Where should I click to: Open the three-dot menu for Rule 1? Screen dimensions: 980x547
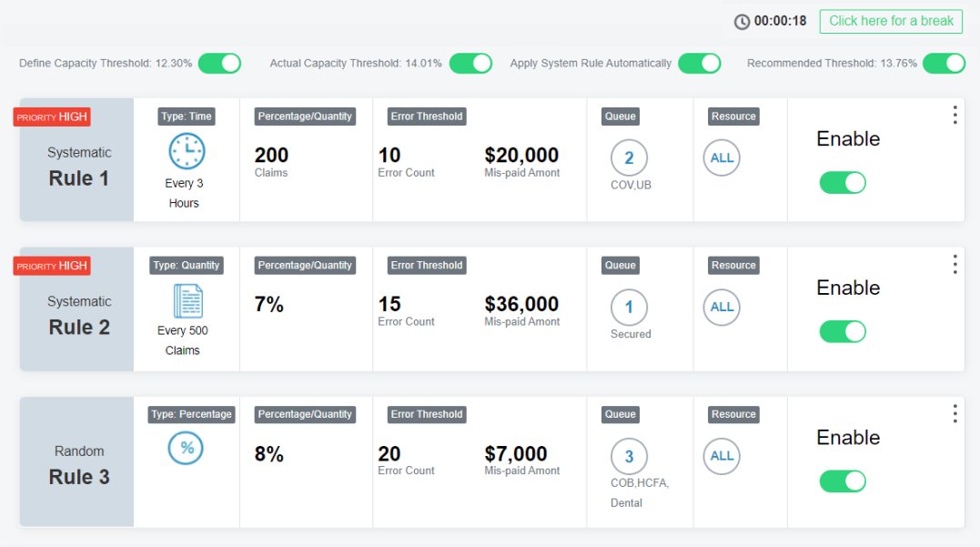click(955, 115)
